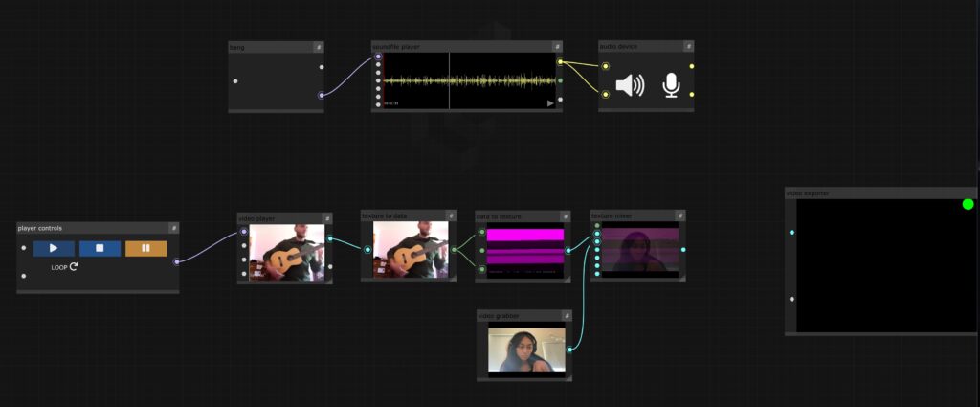The height and width of the screenshot is (407, 980).
Task: Open the soundfile player node's header menu icon
Action: (x=557, y=47)
